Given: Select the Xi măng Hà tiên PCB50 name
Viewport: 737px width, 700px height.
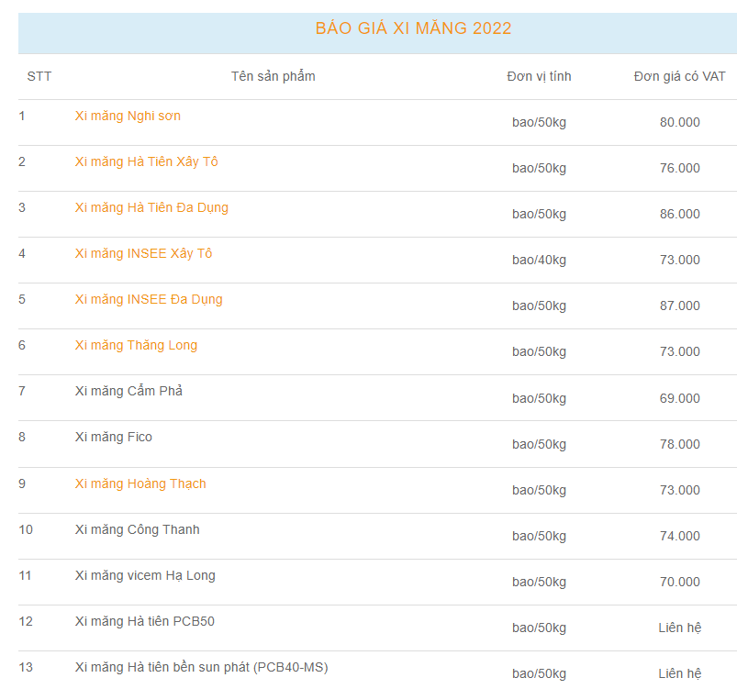Looking at the screenshot, I should (144, 621).
